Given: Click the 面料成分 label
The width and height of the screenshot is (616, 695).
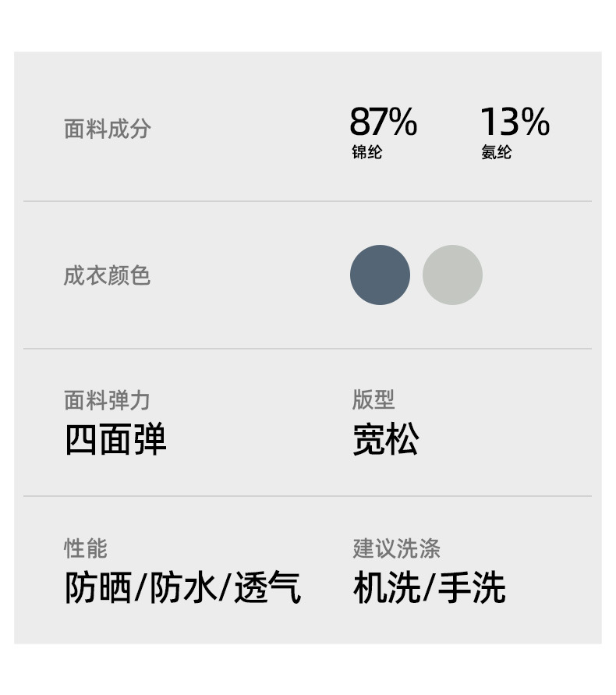Looking at the screenshot, I should 107,129.
